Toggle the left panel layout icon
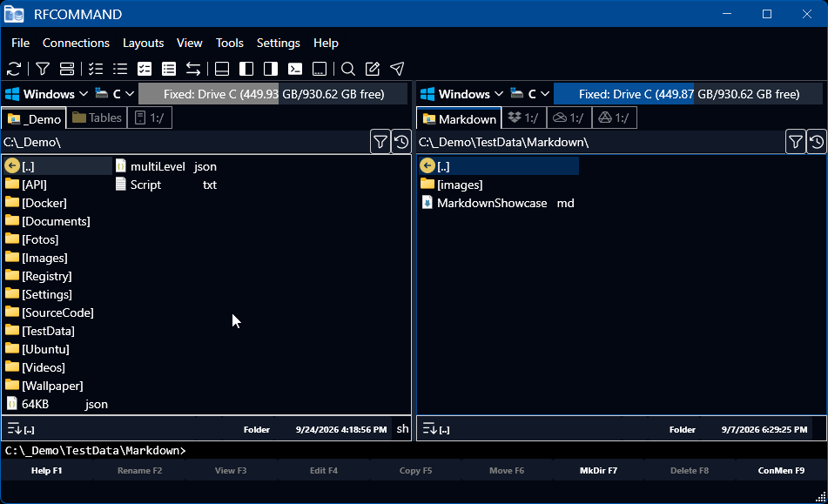The image size is (828, 504). pos(246,69)
